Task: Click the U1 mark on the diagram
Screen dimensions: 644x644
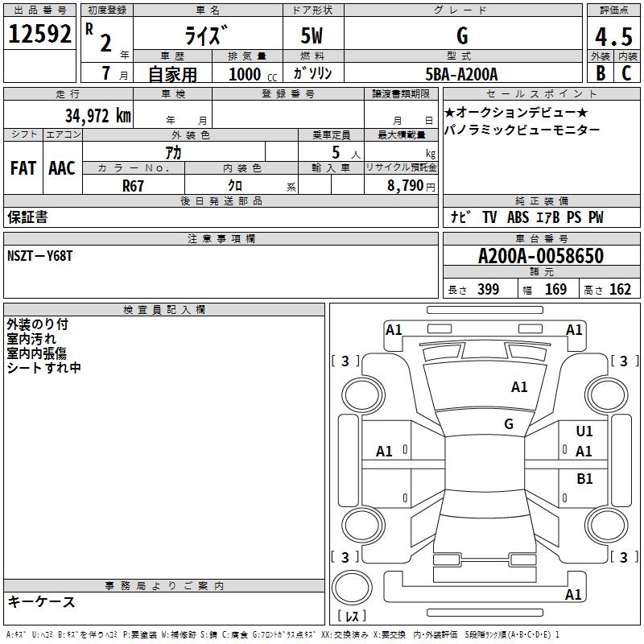Action: coord(584,431)
